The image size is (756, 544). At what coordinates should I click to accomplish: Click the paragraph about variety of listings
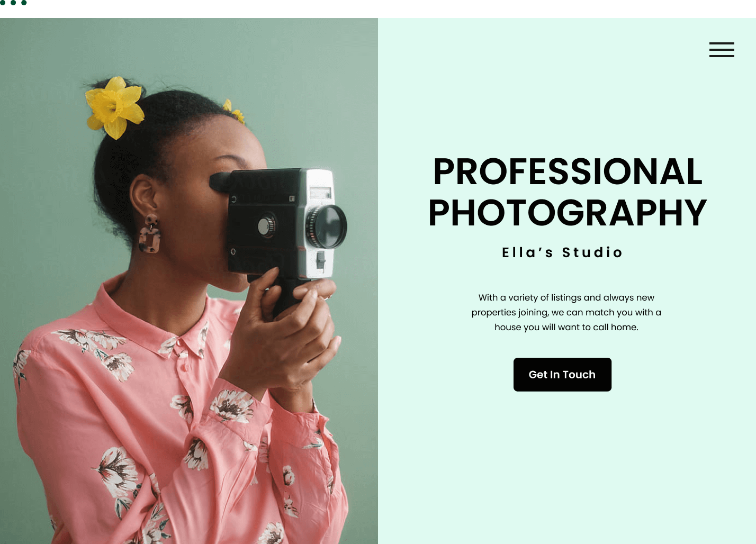tap(566, 312)
